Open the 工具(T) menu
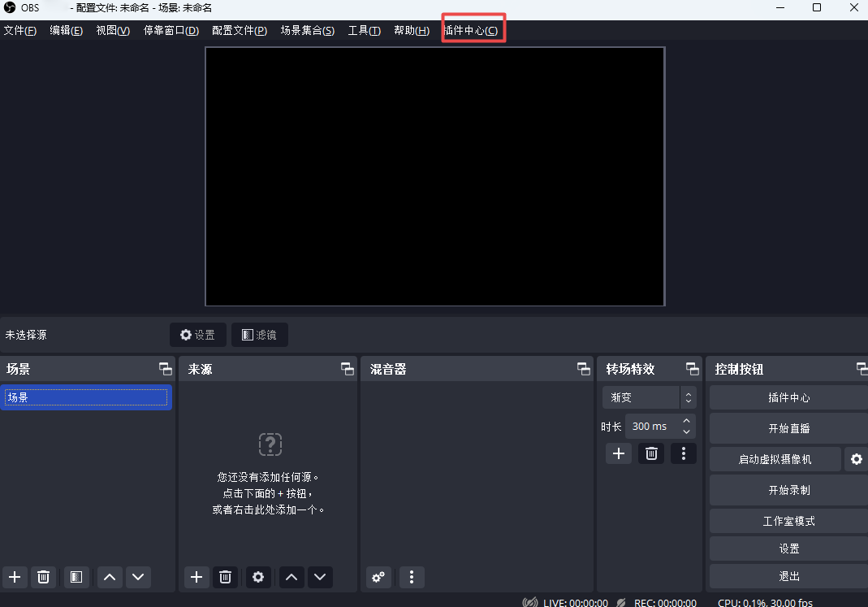 tap(364, 30)
